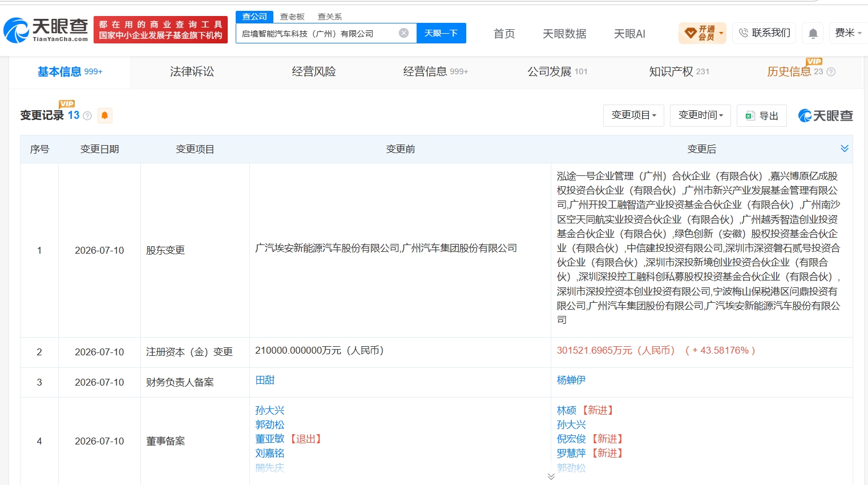Image resolution: width=868 pixels, height=485 pixels.
Task: Expand more rows with bottom double chevron
Action: [551, 476]
